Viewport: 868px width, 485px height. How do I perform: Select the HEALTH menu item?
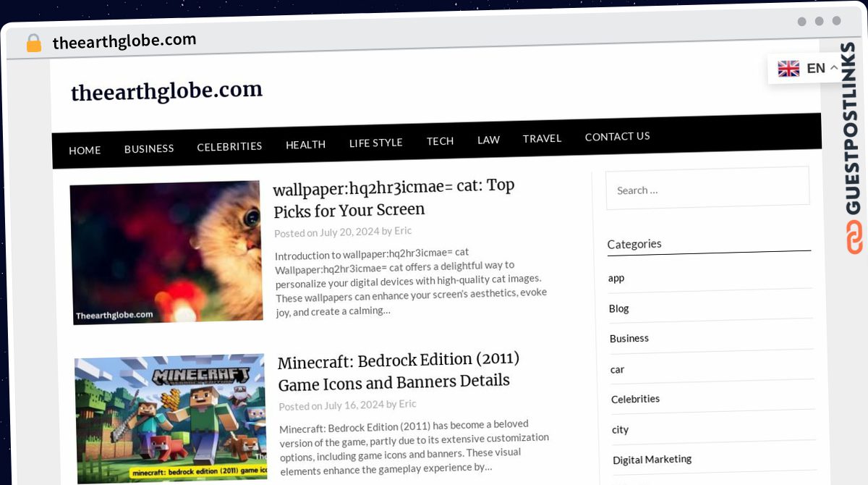click(x=305, y=144)
